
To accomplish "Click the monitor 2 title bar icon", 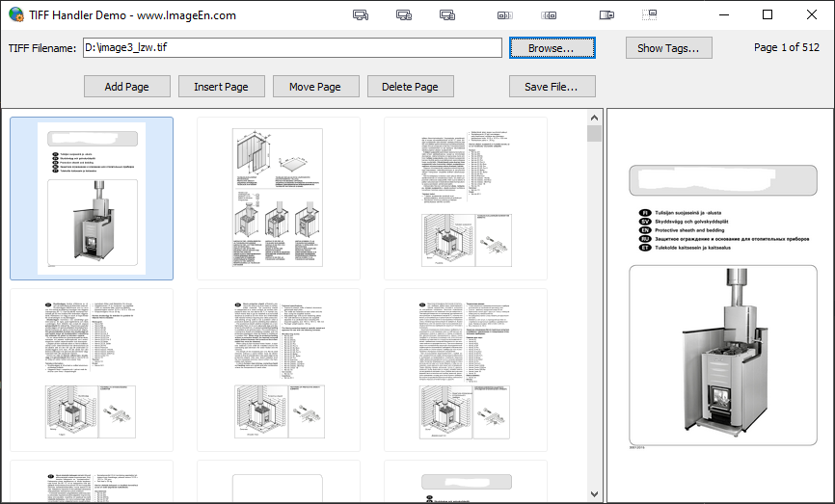I will pyautogui.click(x=404, y=14).
